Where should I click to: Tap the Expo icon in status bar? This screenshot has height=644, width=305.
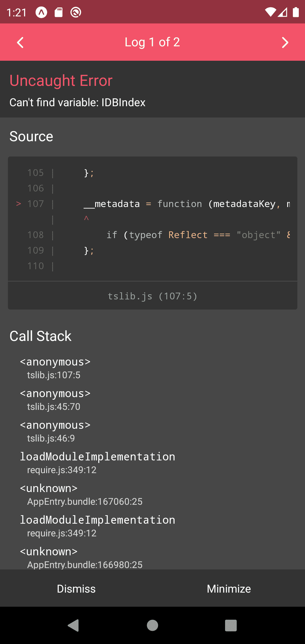coord(41,12)
